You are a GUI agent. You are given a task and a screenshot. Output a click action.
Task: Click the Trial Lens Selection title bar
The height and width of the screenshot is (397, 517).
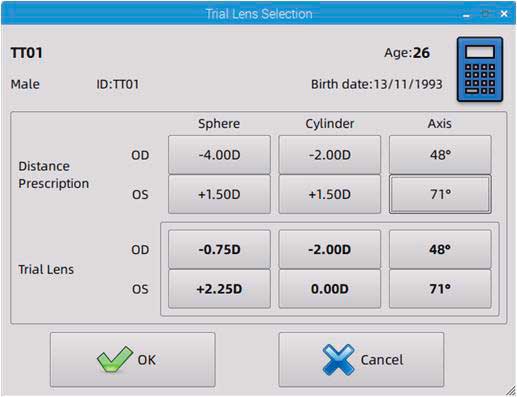coord(259,14)
